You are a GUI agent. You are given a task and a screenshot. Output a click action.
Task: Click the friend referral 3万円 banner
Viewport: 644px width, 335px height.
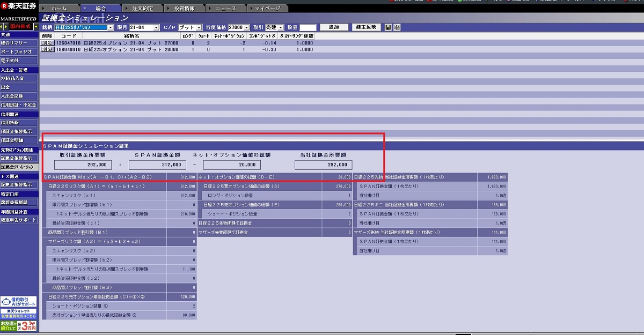[19, 325]
